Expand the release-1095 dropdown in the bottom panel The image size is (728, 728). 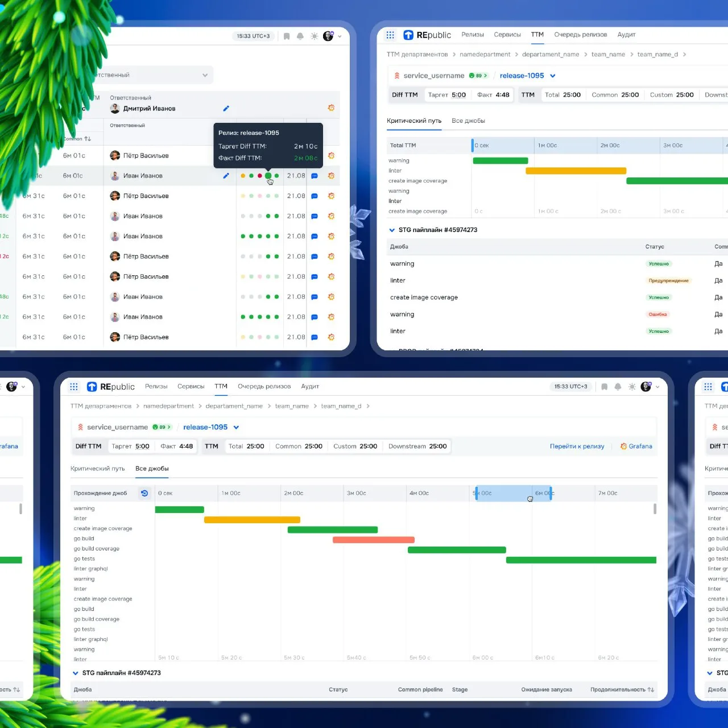pos(236,427)
